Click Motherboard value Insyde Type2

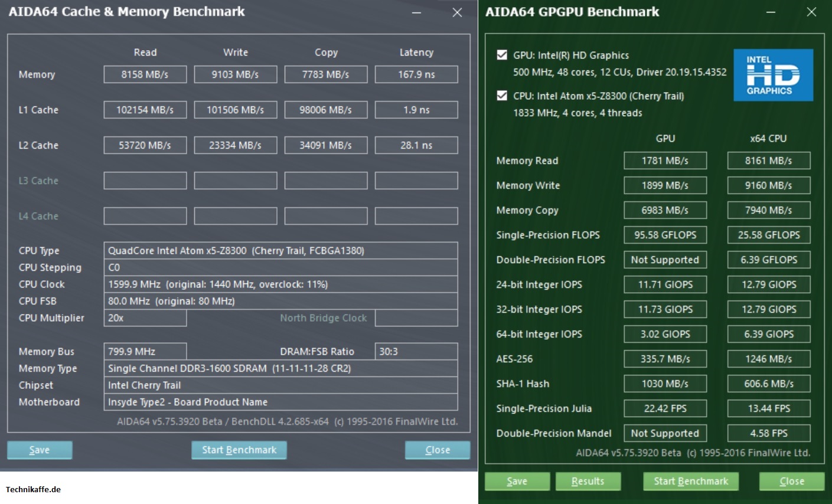pyautogui.click(x=280, y=402)
